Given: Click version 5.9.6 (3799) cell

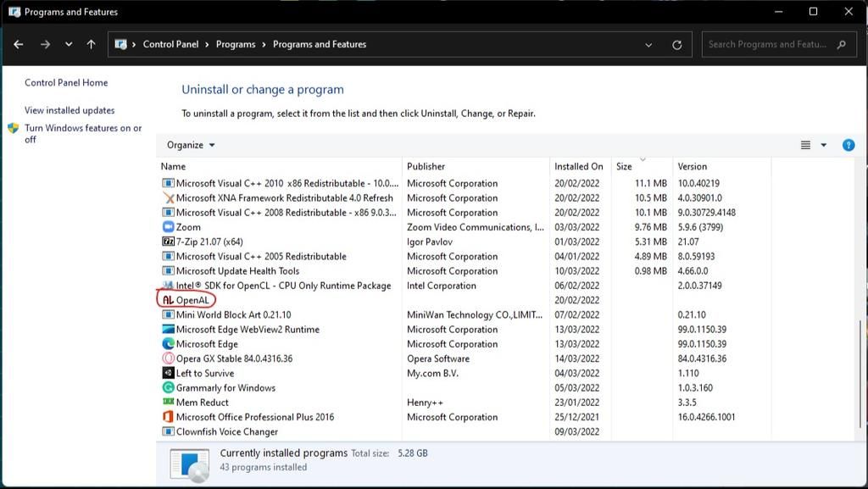Looking at the screenshot, I should [x=700, y=227].
